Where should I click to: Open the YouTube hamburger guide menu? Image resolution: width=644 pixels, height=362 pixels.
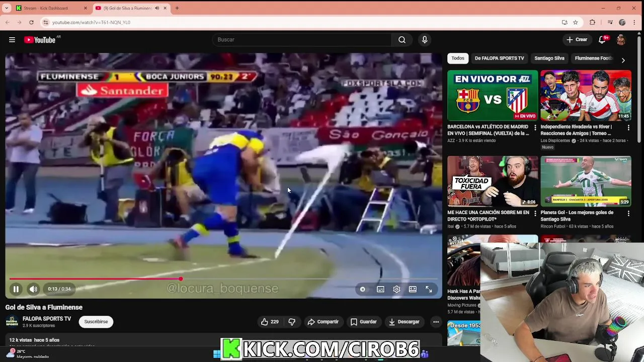[12, 40]
